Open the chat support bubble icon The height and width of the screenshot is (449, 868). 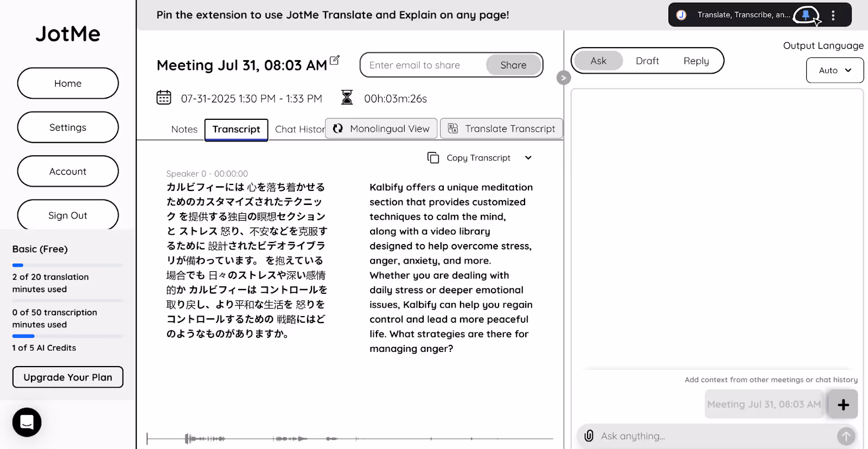pyautogui.click(x=27, y=422)
